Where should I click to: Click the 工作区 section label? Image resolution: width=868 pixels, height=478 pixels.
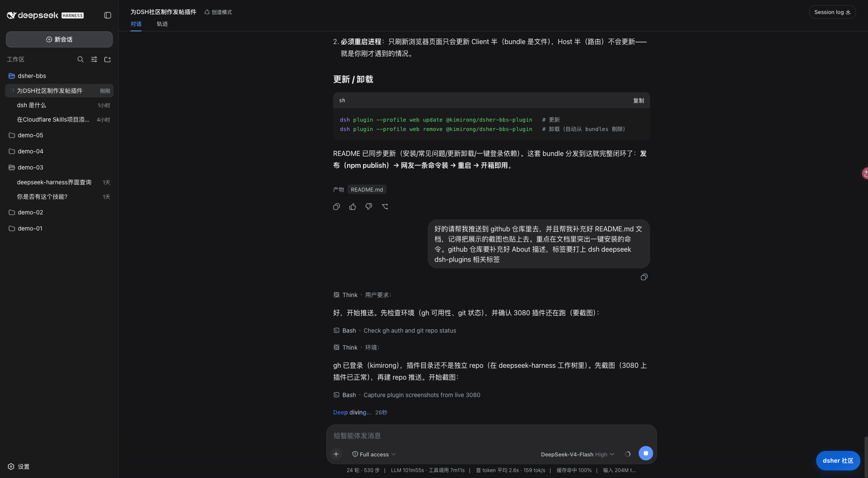coord(16,59)
